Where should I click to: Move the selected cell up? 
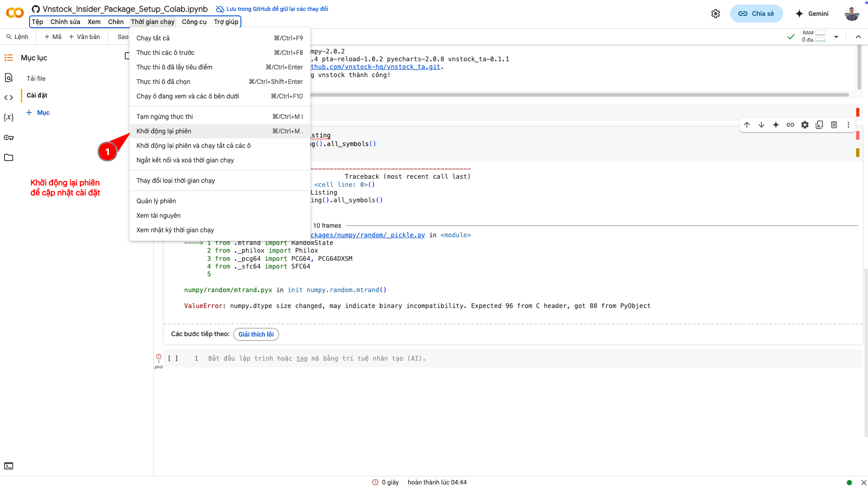point(747,125)
